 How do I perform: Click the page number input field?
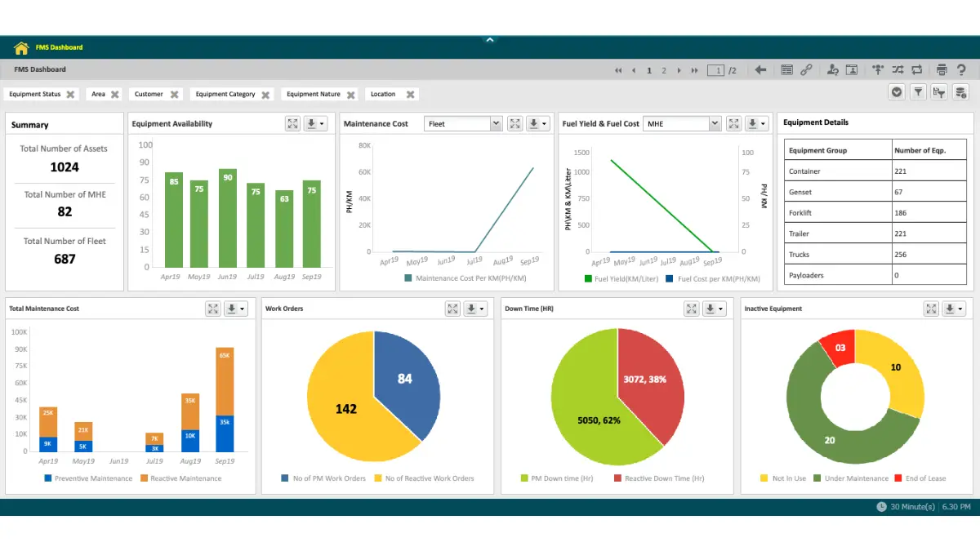[x=716, y=71]
